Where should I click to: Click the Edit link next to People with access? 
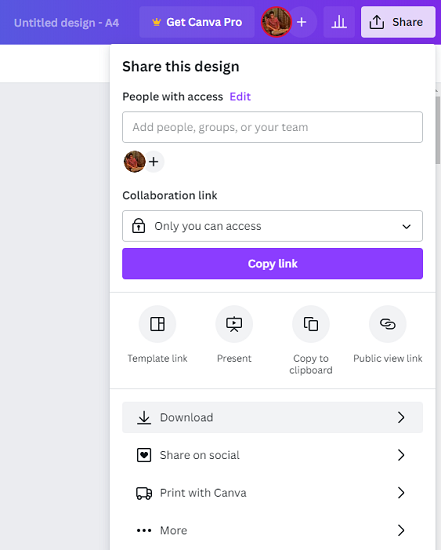[x=240, y=96]
